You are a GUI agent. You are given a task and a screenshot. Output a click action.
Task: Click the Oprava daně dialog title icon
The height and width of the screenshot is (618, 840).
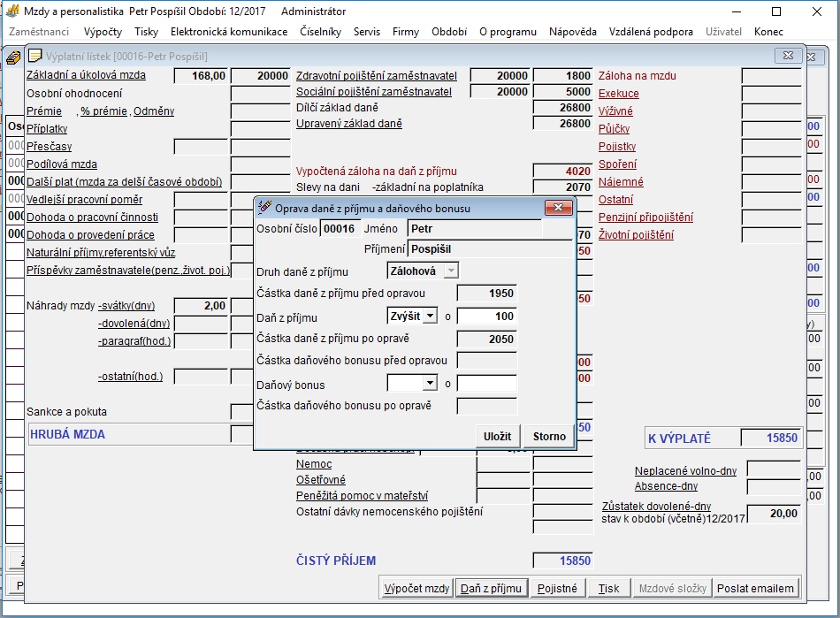click(264, 208)
